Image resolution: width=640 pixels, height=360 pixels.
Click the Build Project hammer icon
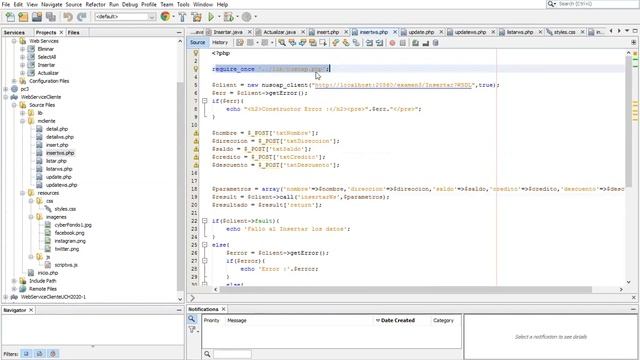[x=182, y=17]
